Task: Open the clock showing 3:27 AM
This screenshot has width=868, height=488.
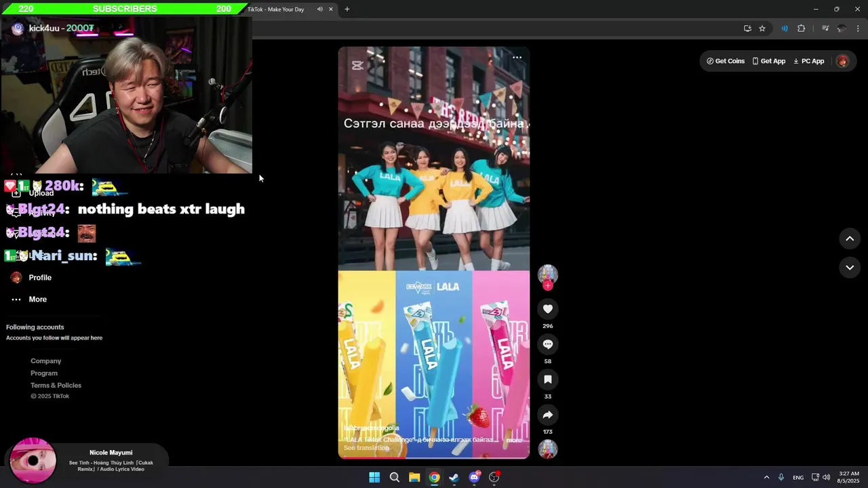Action: (849, 477)
